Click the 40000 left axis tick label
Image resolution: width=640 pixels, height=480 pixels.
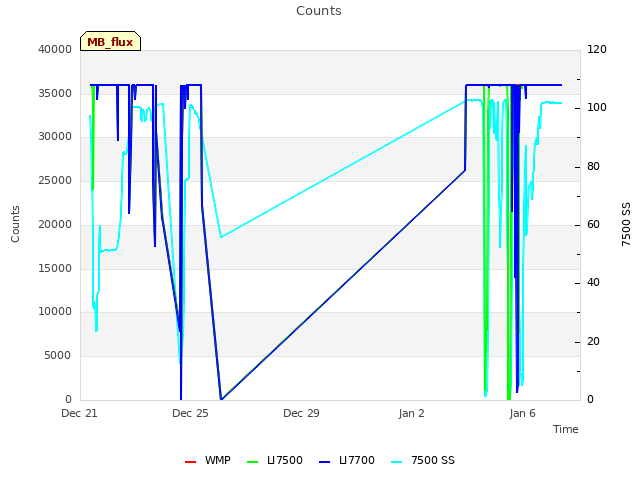click(x=55, y=49)
